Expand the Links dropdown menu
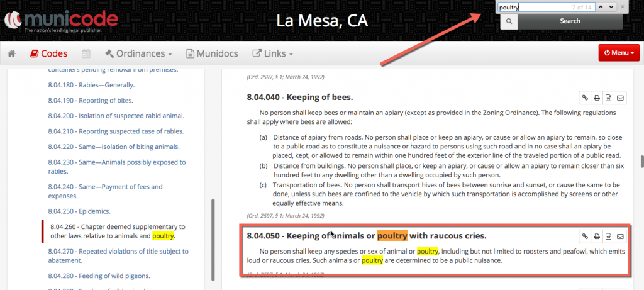Screen dimensions: 644x290 272,53
